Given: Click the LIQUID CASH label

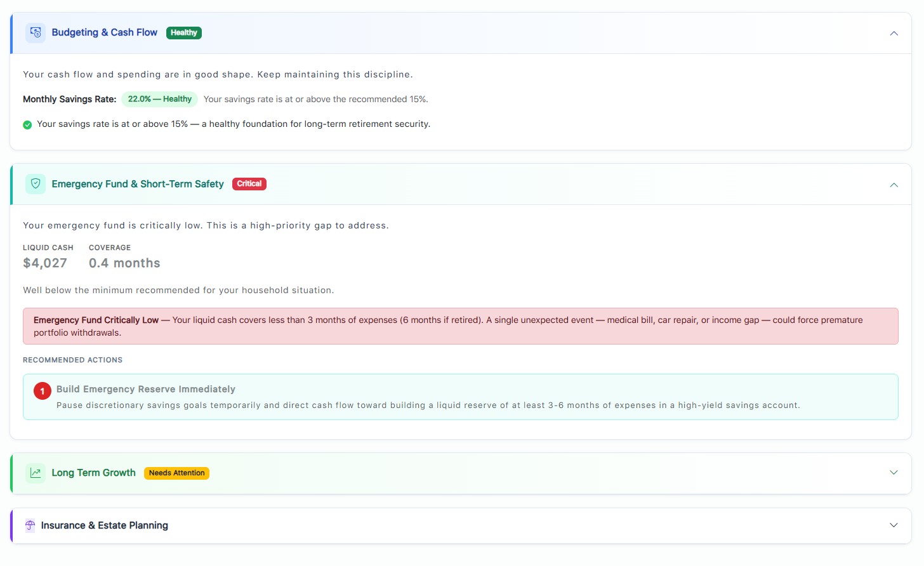Looking at the screenshot, I should 48,247.
